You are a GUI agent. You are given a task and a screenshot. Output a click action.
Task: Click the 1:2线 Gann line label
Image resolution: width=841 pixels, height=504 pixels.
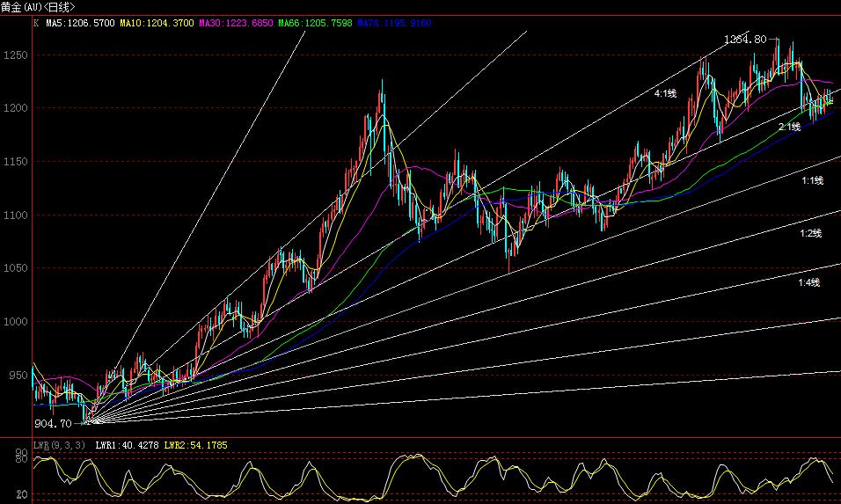[809, 233]
